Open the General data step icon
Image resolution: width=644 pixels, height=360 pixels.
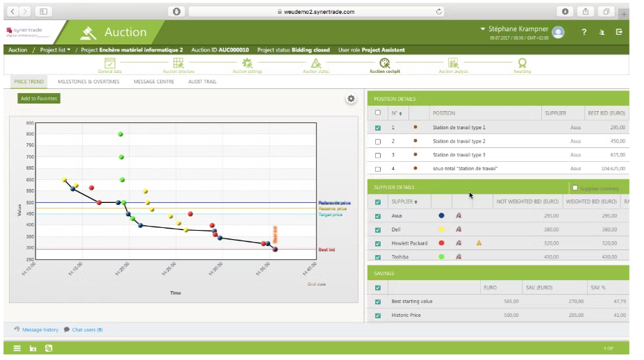point(110,63)
